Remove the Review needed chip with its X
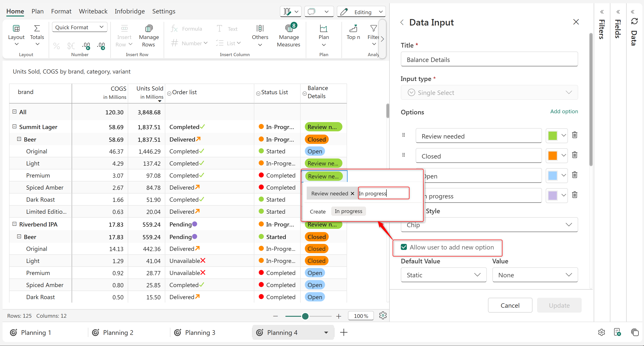Screen dimensions: 644x346 click(352, 193)
